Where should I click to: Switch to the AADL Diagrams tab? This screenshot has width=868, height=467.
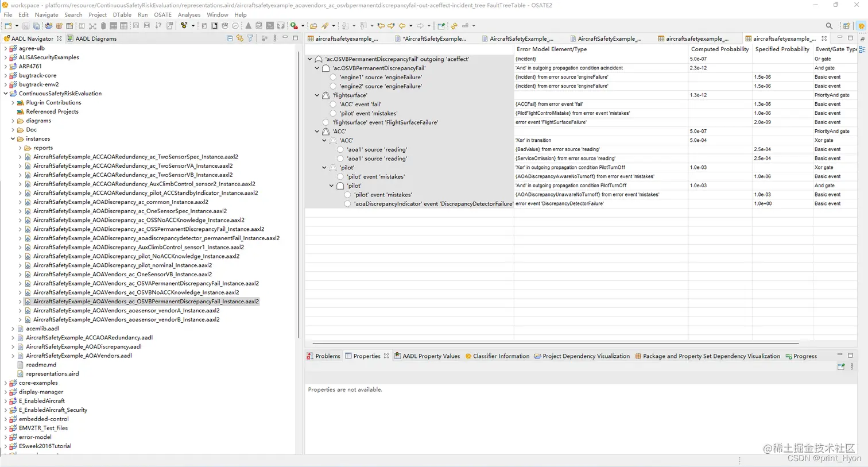click(x=91, y=38)
